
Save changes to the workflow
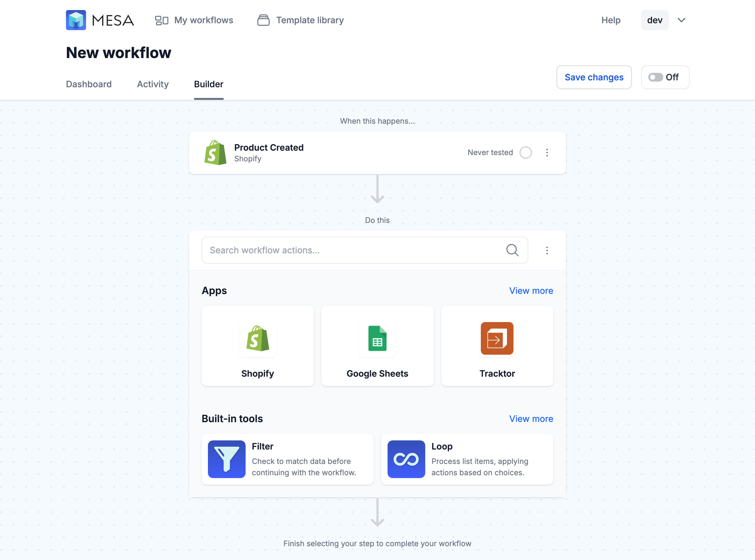click(x=594, y=77)
